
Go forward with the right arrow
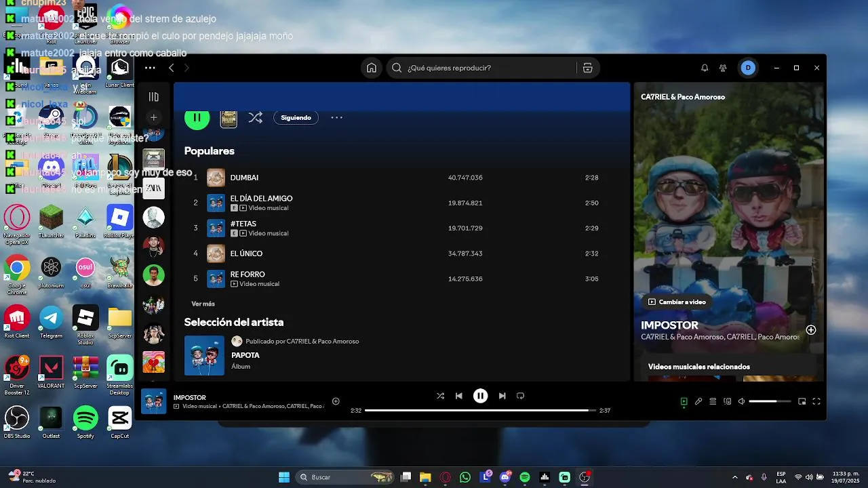186,68
